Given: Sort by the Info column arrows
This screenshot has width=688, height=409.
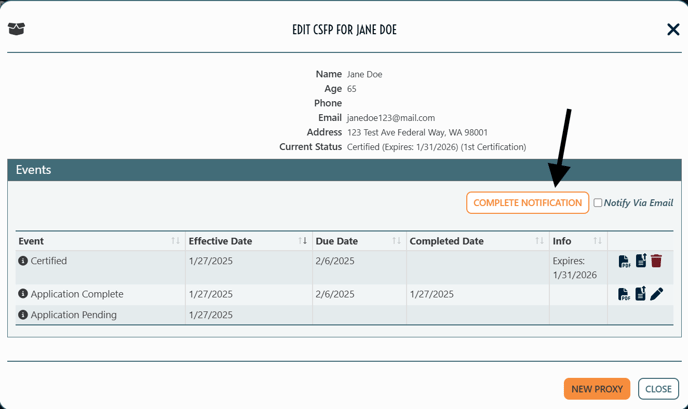Looking at the screenshot, I should click(597, 241).
